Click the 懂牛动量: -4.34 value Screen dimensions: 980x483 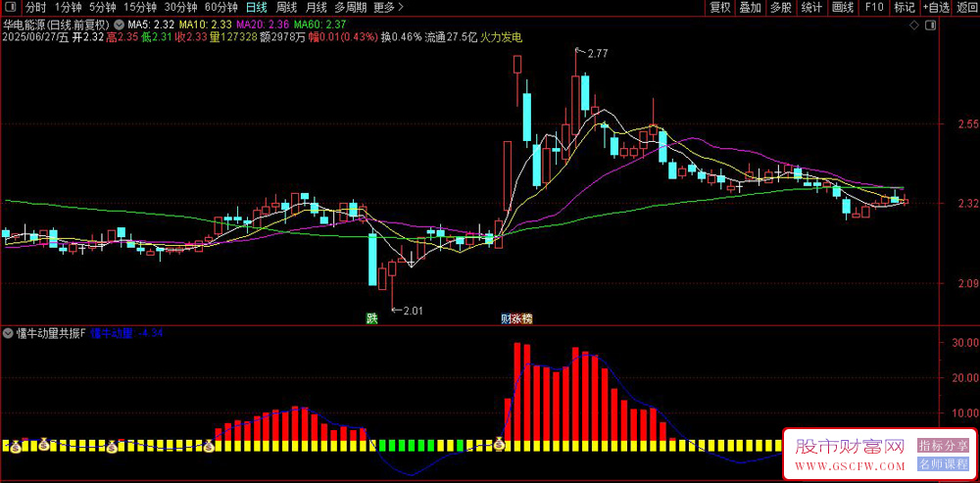point(126,333)
